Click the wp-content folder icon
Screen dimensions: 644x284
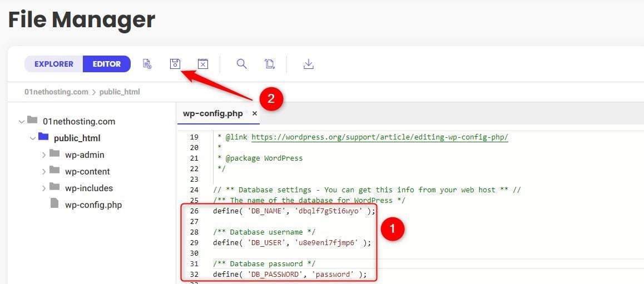tap(55, 170)
